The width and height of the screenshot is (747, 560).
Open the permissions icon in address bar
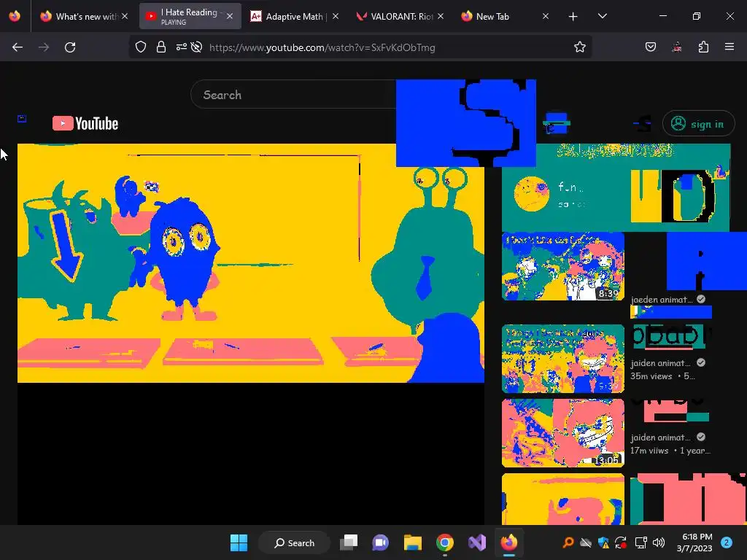point(181,47)
